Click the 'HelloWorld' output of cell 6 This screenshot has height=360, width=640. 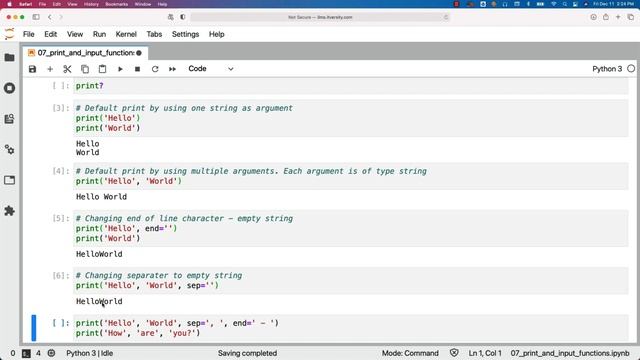click(x=99, y=301)
